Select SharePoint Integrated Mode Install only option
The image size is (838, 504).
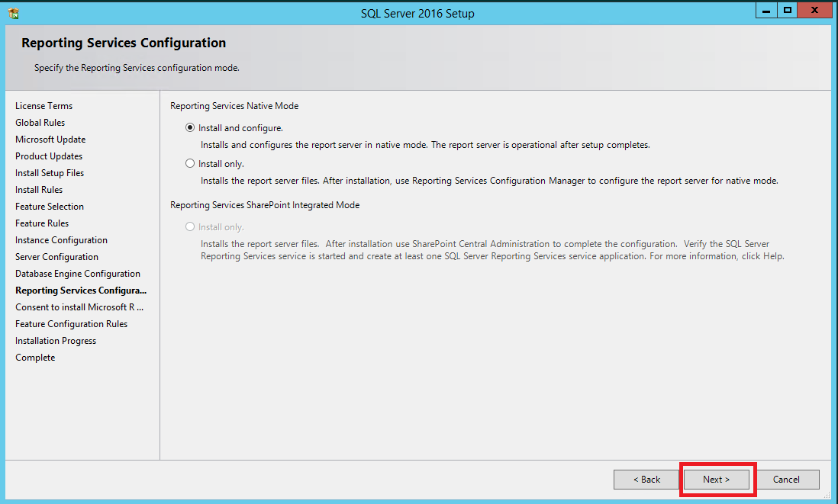click(190, 226)
